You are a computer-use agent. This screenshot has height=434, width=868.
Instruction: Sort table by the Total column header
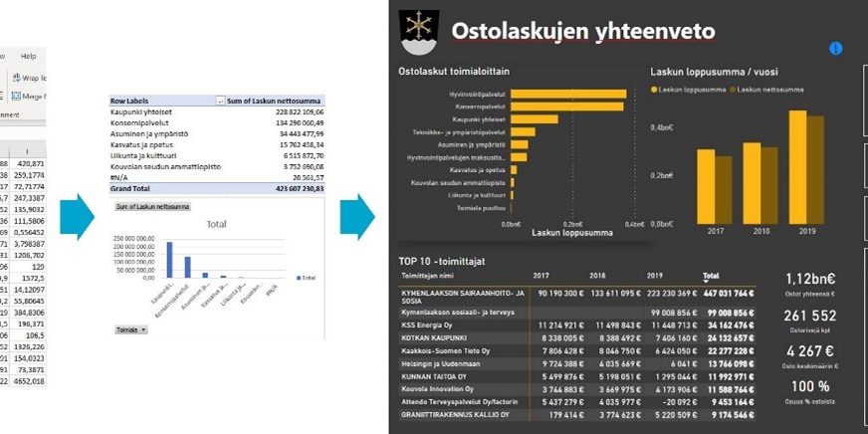point(711,275)
